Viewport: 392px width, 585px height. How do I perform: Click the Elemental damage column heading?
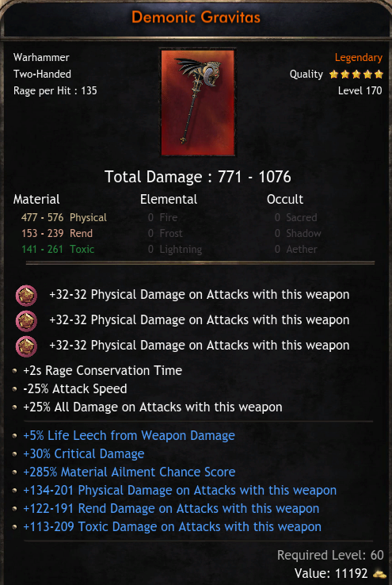tap(169, 199)
